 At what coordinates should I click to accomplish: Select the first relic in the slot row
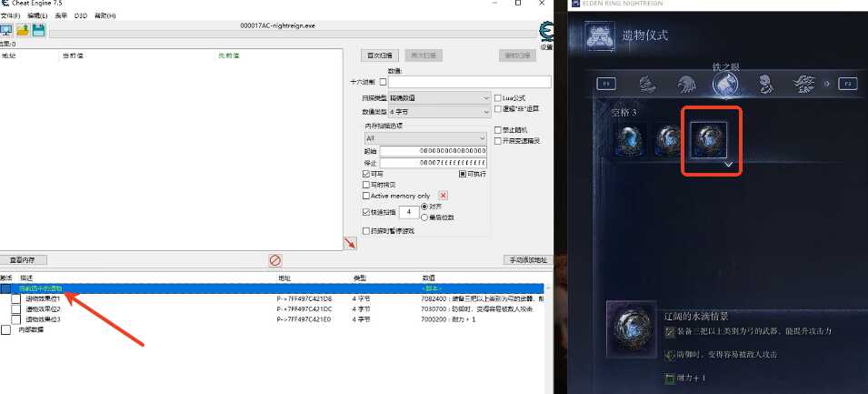(630, 138)
